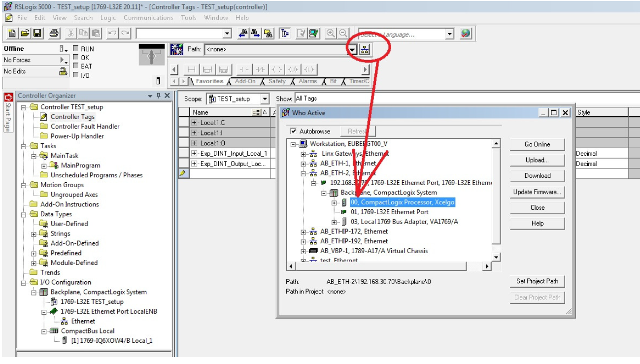
Task: Click the Update Firmware... button
Action: tap(537, 192)
